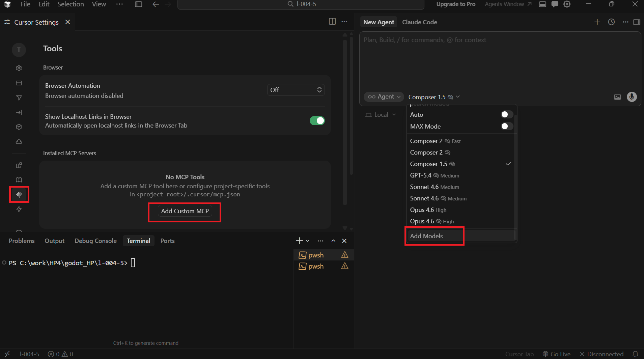Click Add Models in model list
644x359 pixels.
click(x=426, y=236)
